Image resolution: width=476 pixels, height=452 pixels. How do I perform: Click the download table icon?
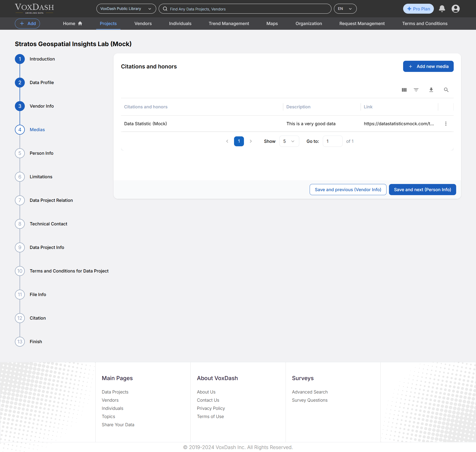tap(431, 90)
